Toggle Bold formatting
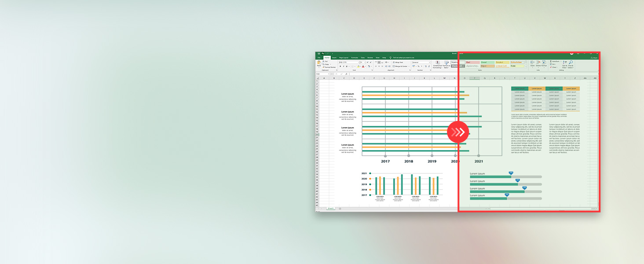Image resolution: width=644 pixels, height=264 pixels. (x=340, y=66)
